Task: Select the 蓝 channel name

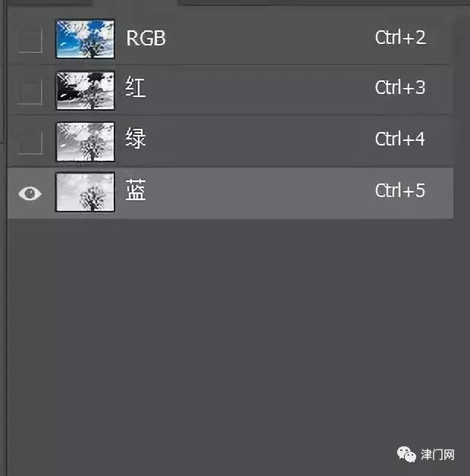Action: point(136,191)
